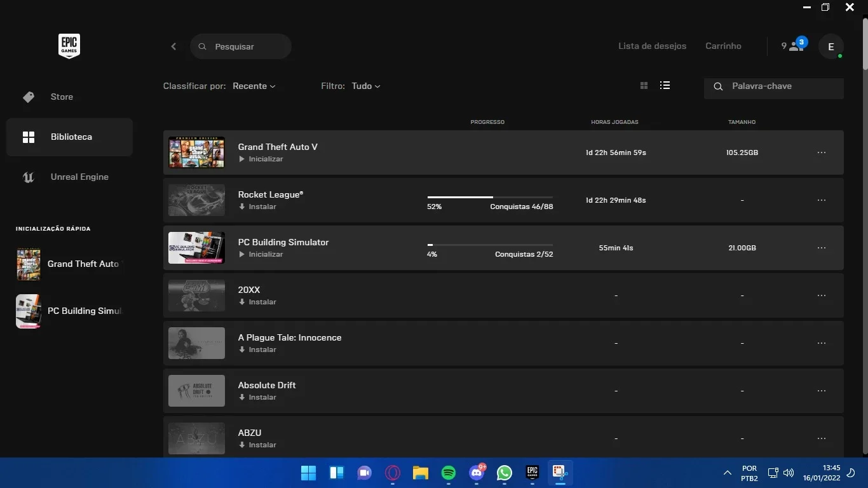Launch Grand Theft Auto V via Inicializar
The width and height of the screenshot is (868, 488).
[x=261, y=159]
